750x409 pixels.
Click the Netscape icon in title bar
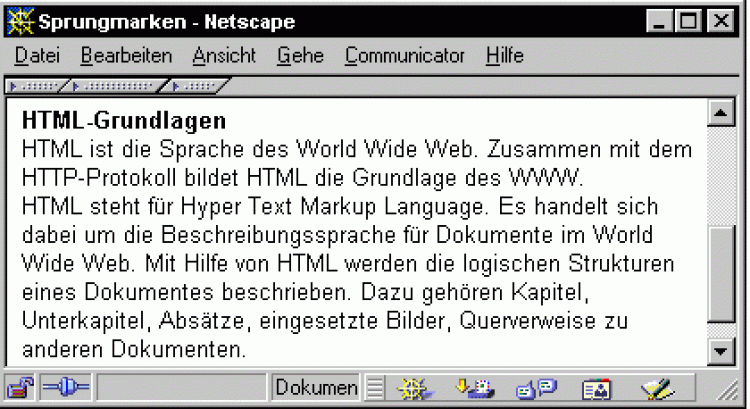pyautogui.click(x=20, y=19)
